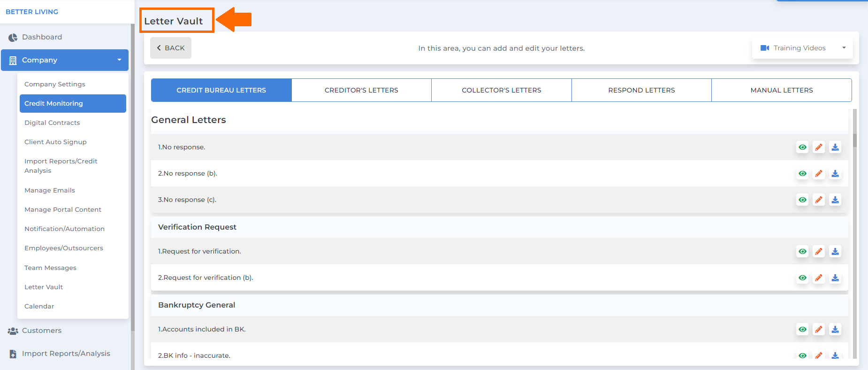Click the Dashboard pie chart icon
This screenshot has height=370, width=868.
(13, 38)
